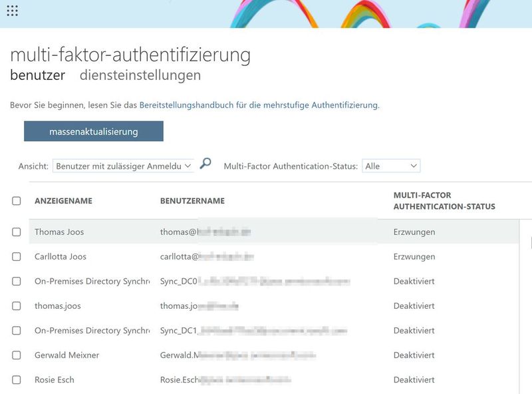Click Deaktiviert status for thomas.joos
The image size is (532, 394).
[x=414, y=305]
